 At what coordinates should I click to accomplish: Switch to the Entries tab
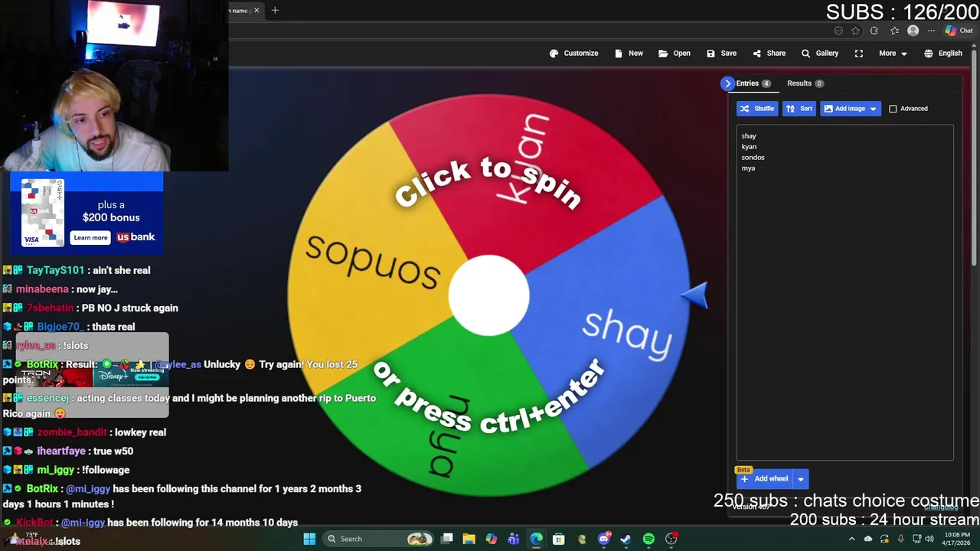[753, 83]
